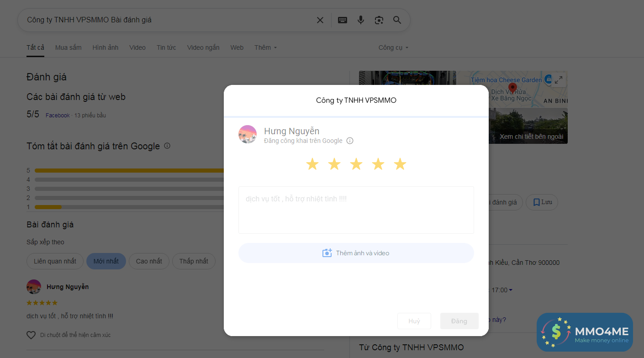Click the 'Công ty TNHH VPSMMO' dialog title
The height and width of the screenshot is (358, 644).
click(x=356, y=100)
